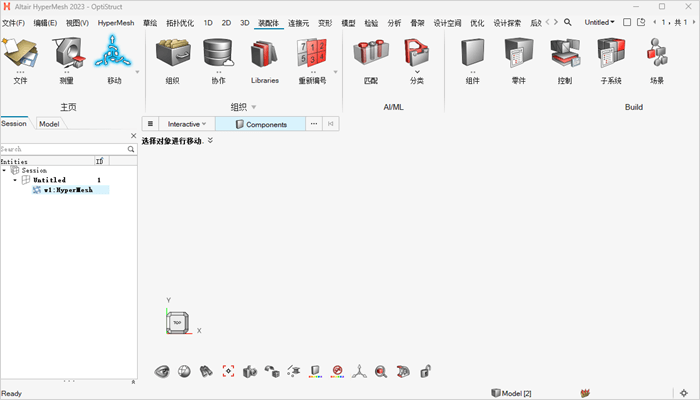Open the 拓扑优化 ribbon tab
Image resolution: width=700 pixels, height=400 pixels.
pyautogui.click(x=180, y=22)
